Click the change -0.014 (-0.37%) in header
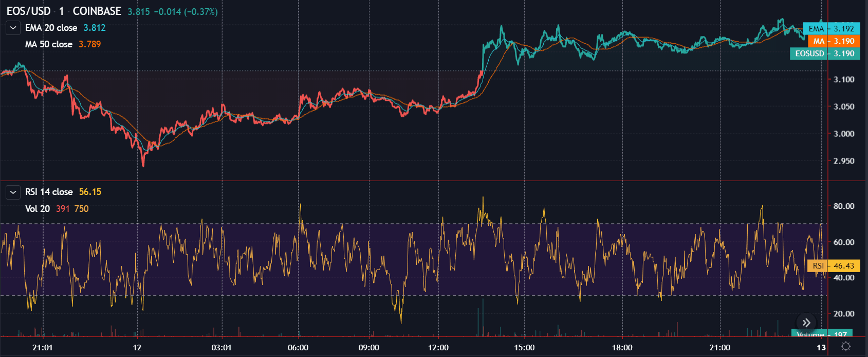Image resolution: width=868 pixels, height=357 pixels. (x=186, y=12)
